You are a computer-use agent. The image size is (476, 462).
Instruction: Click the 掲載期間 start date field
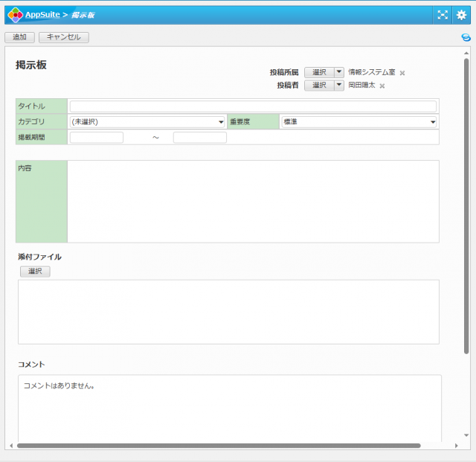pos(97,138)
